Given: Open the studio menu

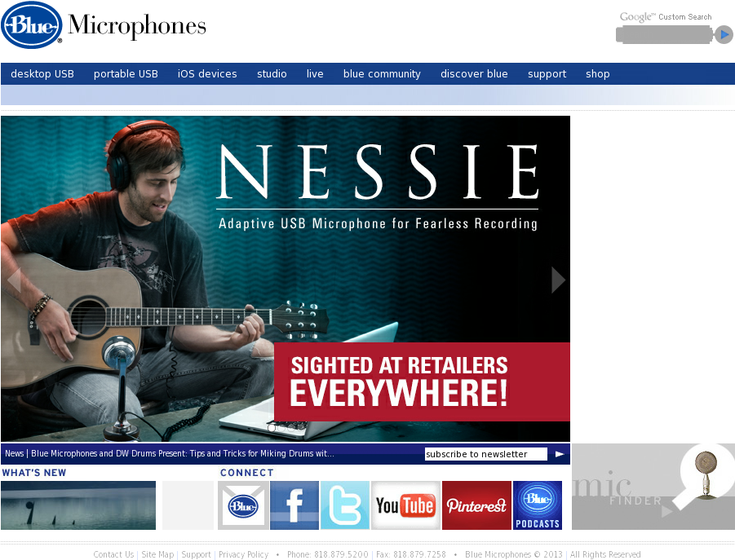Looking at the screenshot, I should tap(272, 74).
